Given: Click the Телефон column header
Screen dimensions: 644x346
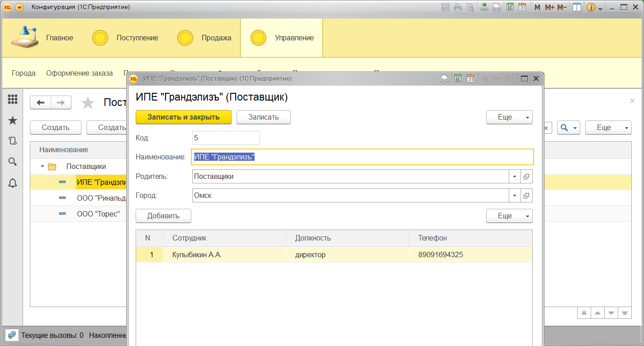Looking at the screenshot, I should 470,238.
